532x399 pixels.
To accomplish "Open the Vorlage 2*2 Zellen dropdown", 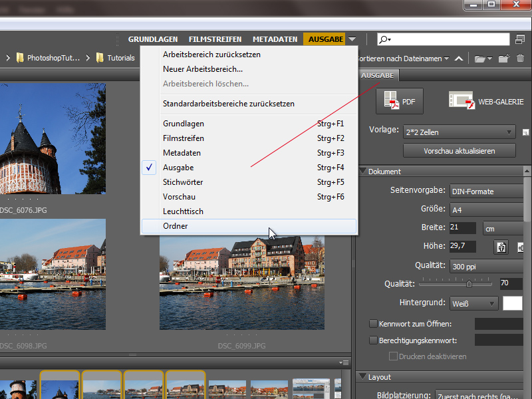I will 460,132.
